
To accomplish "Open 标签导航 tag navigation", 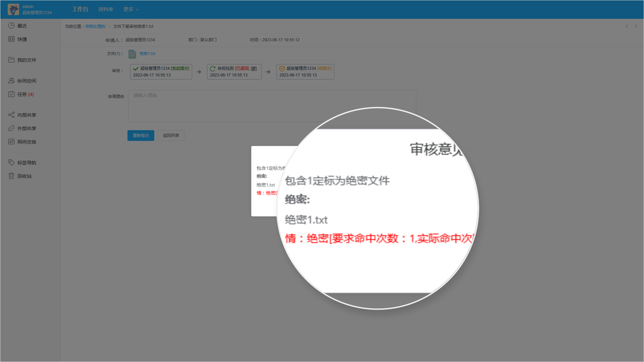I will (27, 162).
